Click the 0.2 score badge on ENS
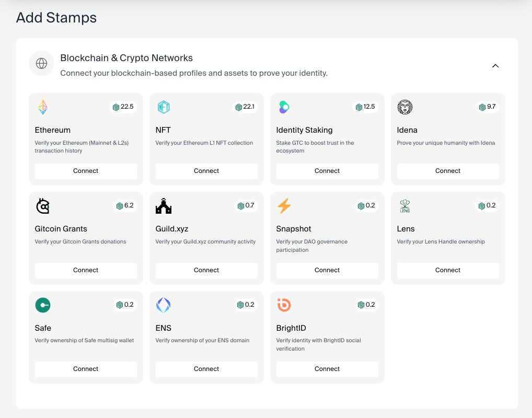 (246, 305)
